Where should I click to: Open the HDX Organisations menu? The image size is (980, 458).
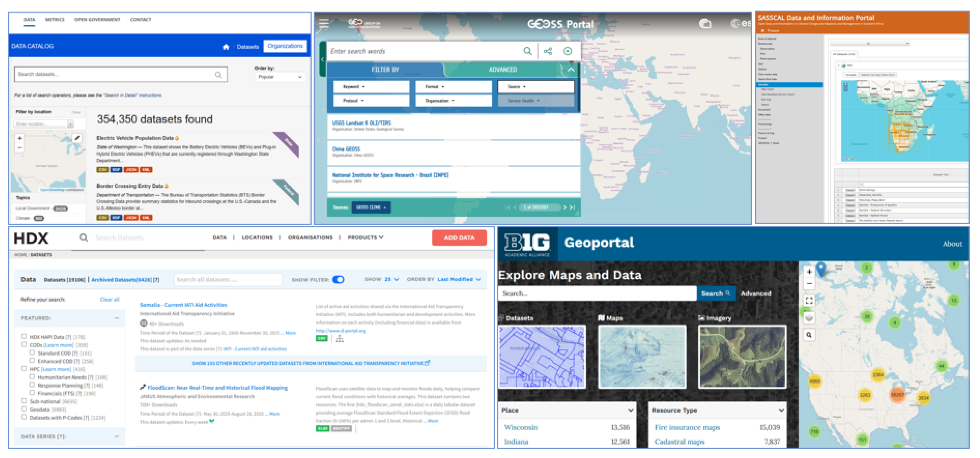(x=310, y=237)
